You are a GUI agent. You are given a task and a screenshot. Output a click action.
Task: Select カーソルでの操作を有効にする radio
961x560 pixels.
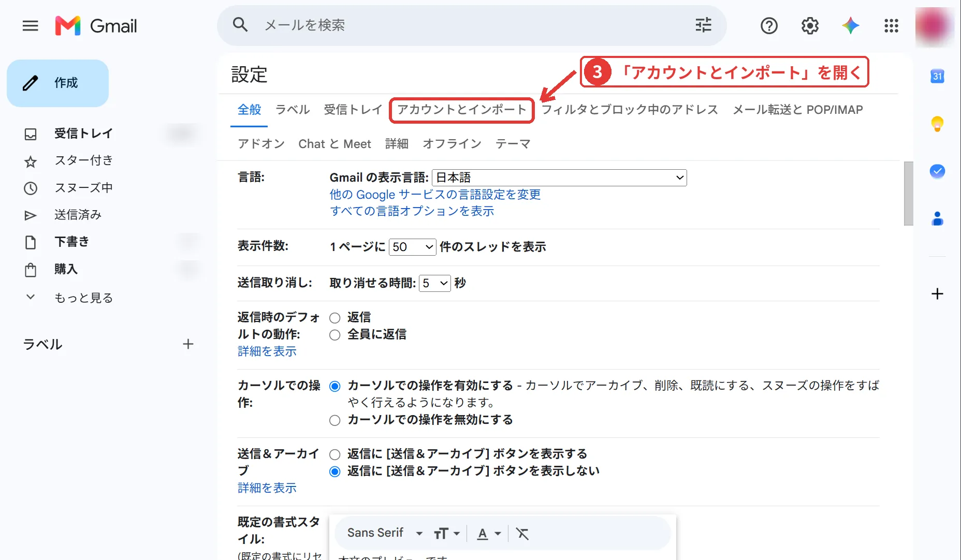pyautogui.click(x=335, y=386)
